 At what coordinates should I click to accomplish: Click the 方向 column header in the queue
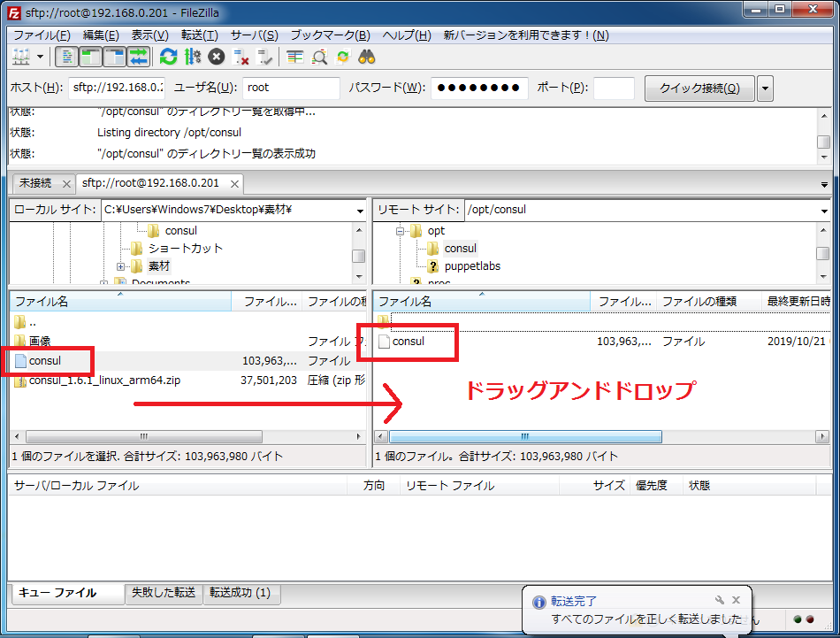pos(374,486)
